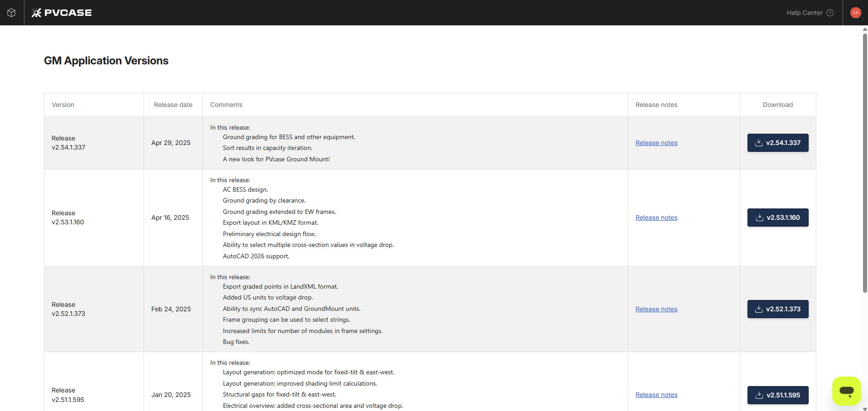Screen dimensions: 868x411
Task: Click the 'Bug fixes.' line
Action: coord(236,342)
